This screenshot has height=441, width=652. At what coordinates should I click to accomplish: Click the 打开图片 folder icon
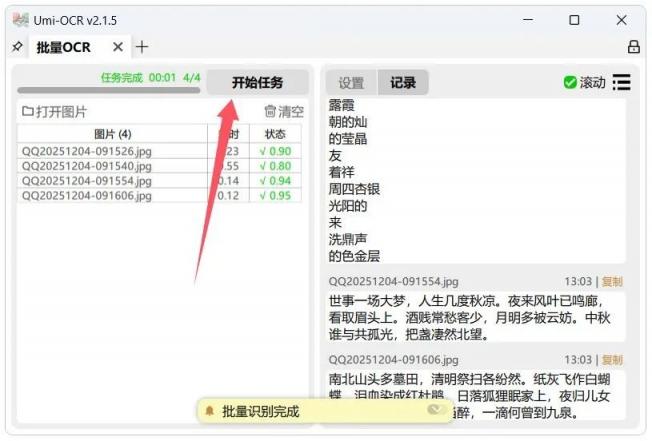(x=28, y=112)
